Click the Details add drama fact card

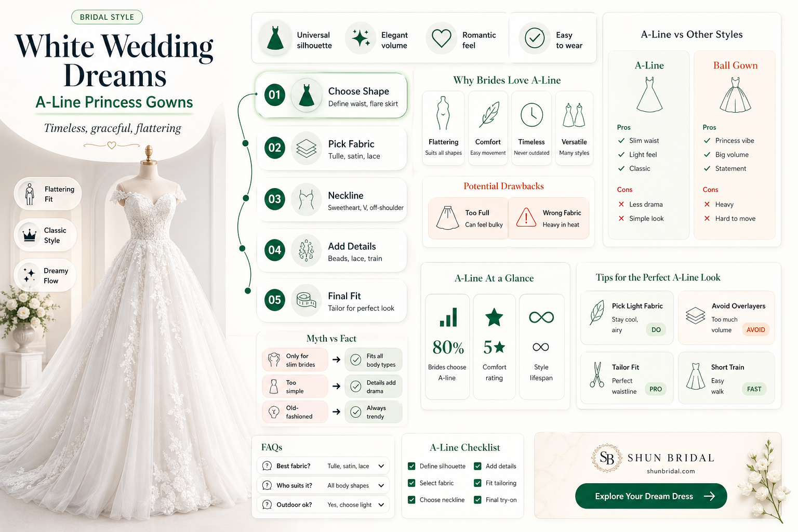tap(374, 386)
